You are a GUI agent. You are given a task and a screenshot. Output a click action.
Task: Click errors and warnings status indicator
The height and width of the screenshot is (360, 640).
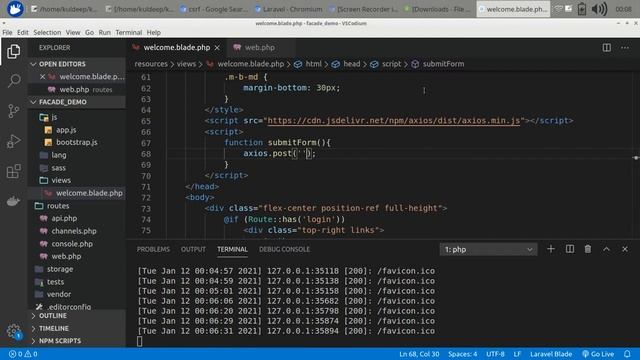pyautogui.click(x=23, y=354)
